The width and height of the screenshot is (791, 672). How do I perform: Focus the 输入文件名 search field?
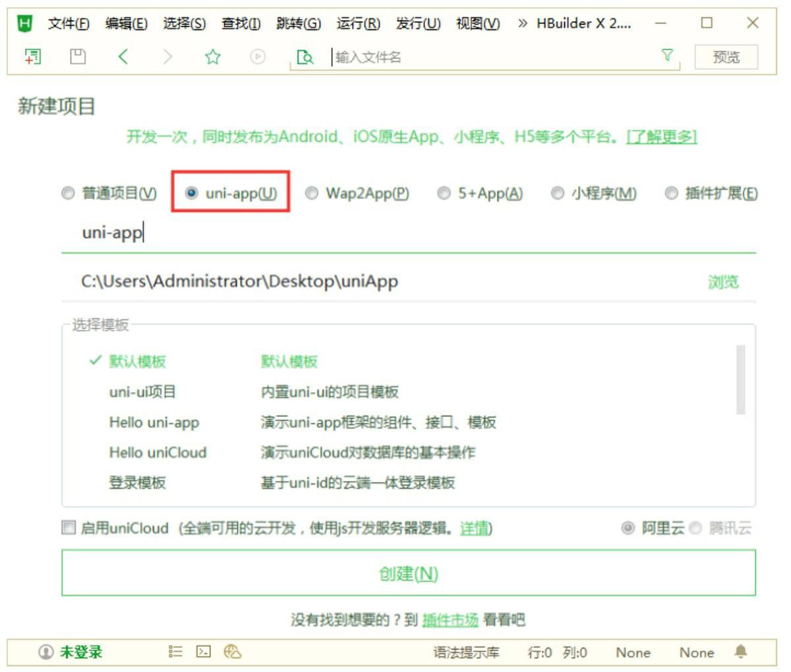tap(494, 57)
